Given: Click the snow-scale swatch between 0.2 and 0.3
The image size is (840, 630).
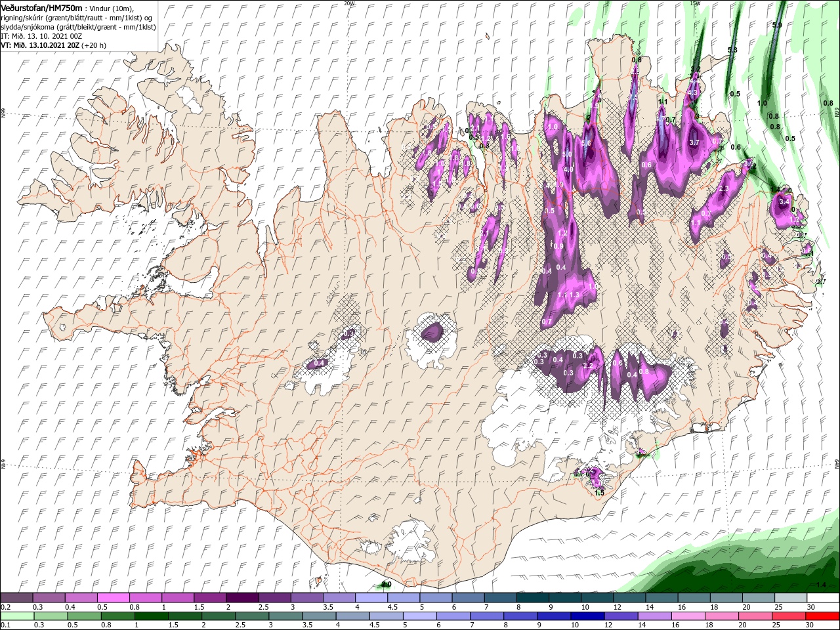Looking at the screenshot, I should tap(16, 598).
